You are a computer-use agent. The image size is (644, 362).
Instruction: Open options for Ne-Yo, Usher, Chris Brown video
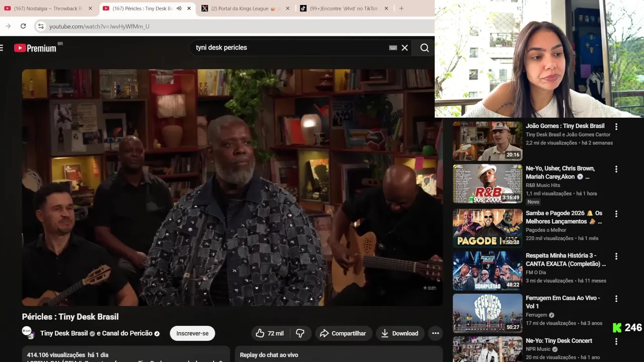(x=616, y=169)
